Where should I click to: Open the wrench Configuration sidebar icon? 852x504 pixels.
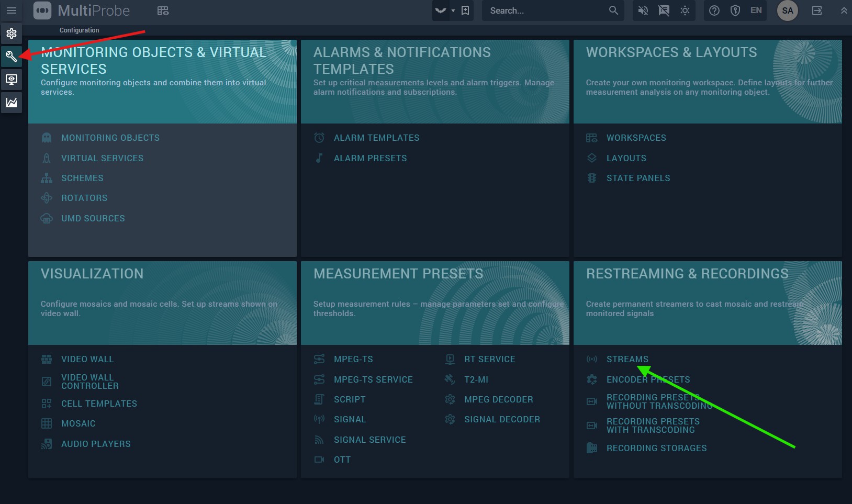pos(12,57)
